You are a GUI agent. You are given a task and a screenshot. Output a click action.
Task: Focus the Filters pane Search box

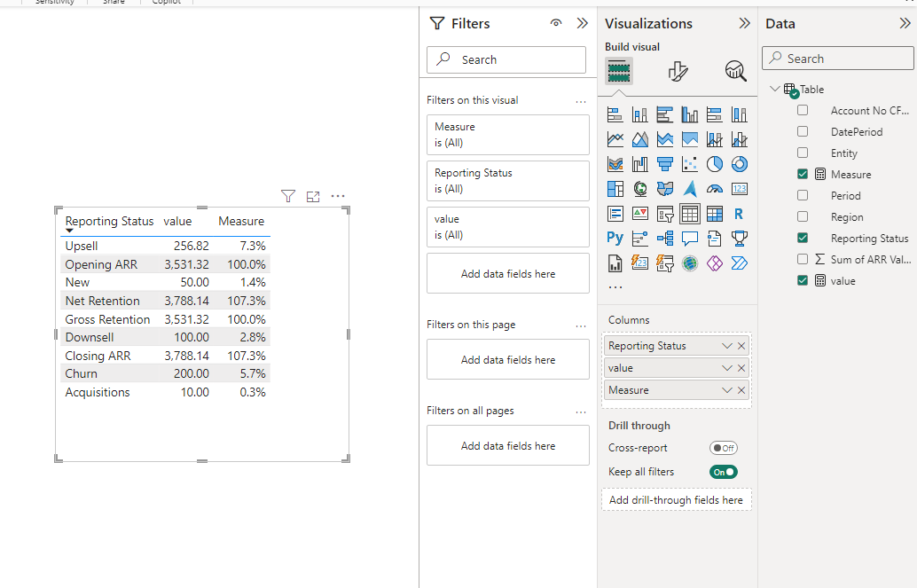pyautogui.click(x=506, y=59)
